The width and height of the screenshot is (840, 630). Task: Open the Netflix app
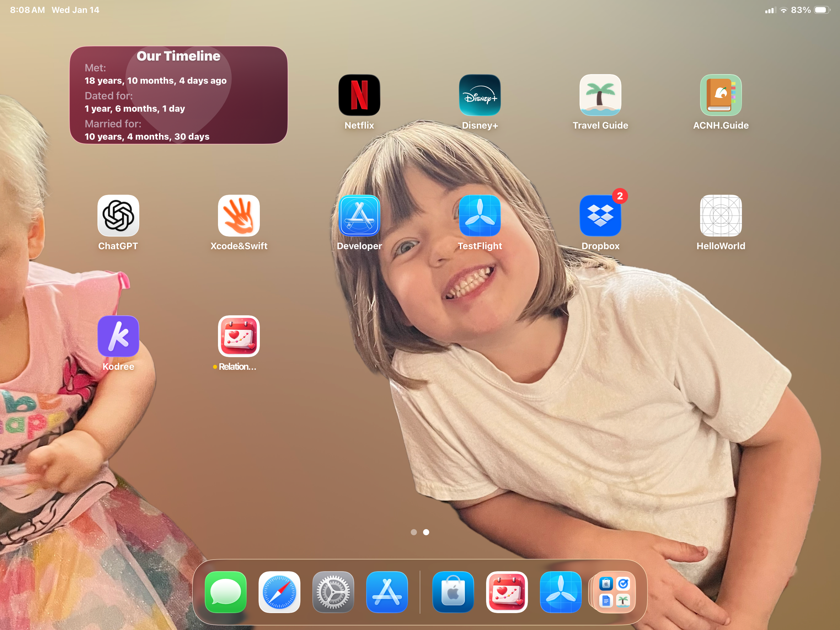(359, 95)
